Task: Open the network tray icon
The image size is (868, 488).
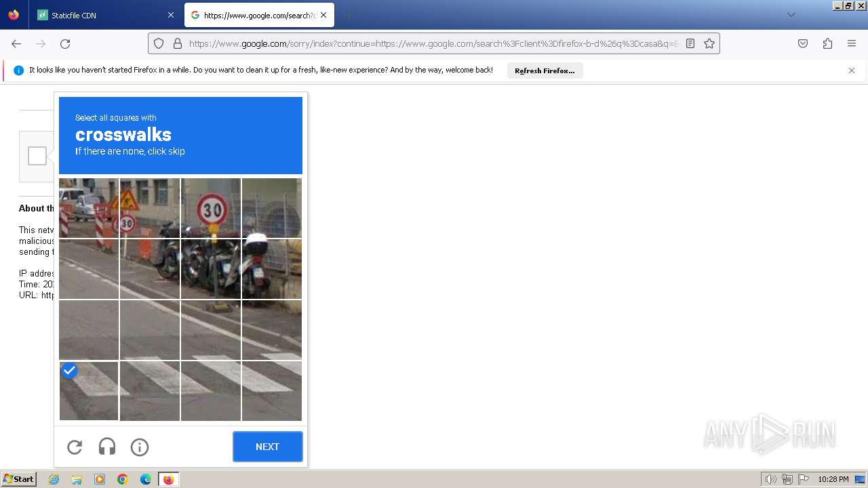Action: click(787, 479)
